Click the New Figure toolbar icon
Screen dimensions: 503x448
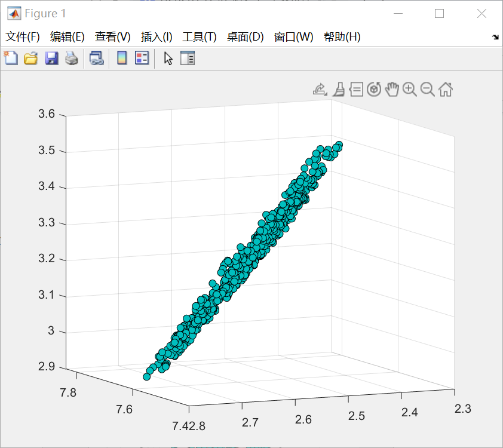(11, 58)
